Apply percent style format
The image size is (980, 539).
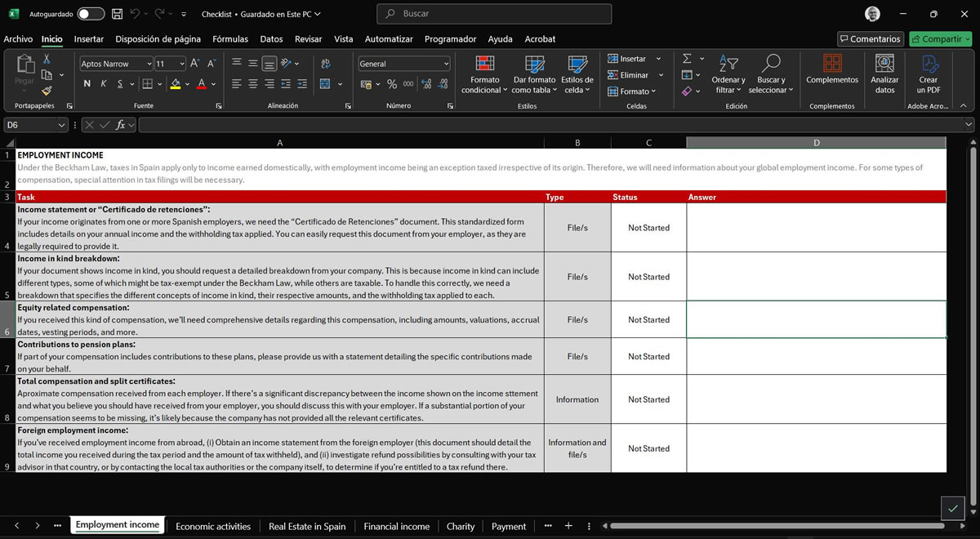click(392, 84)
